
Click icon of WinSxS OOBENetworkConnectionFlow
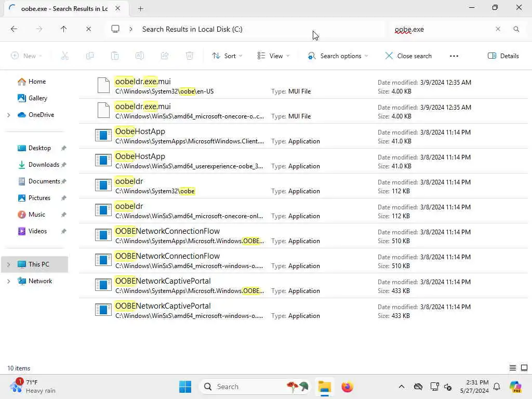coord(103,260)
